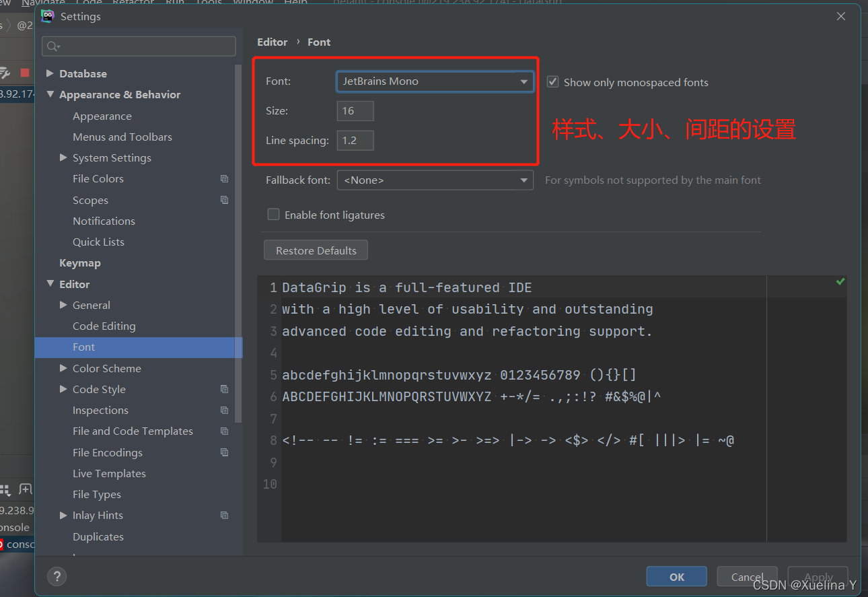This screenshot has height=597, width=868.
Task: Click preview line "DataGrip is a full-featured IDE"
Action: pos(407,287)
